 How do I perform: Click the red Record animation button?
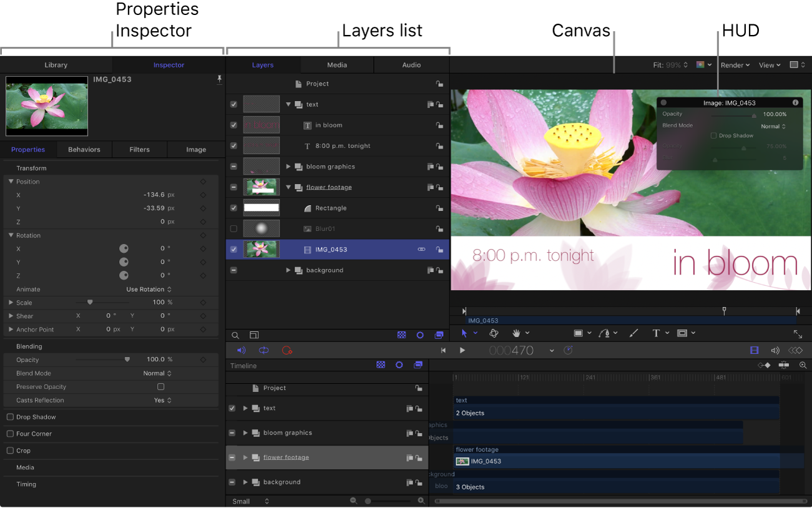pos(286,350)
